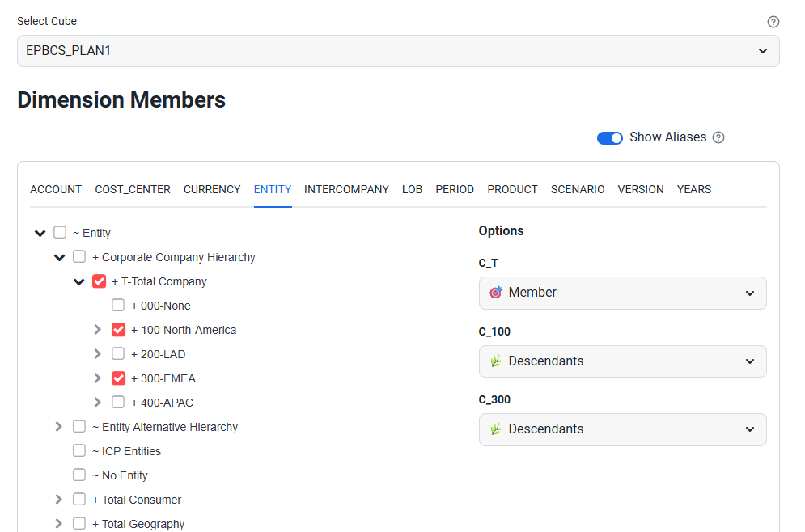Viewport: 805px width, 532px height.
Task: Switch to the SCENARIO tab
Action: click(x=578, y=189)
